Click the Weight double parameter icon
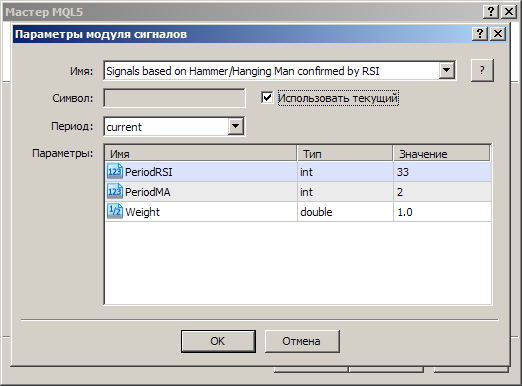522x386 pixels. pyautogui.click(x=115, y=212)
